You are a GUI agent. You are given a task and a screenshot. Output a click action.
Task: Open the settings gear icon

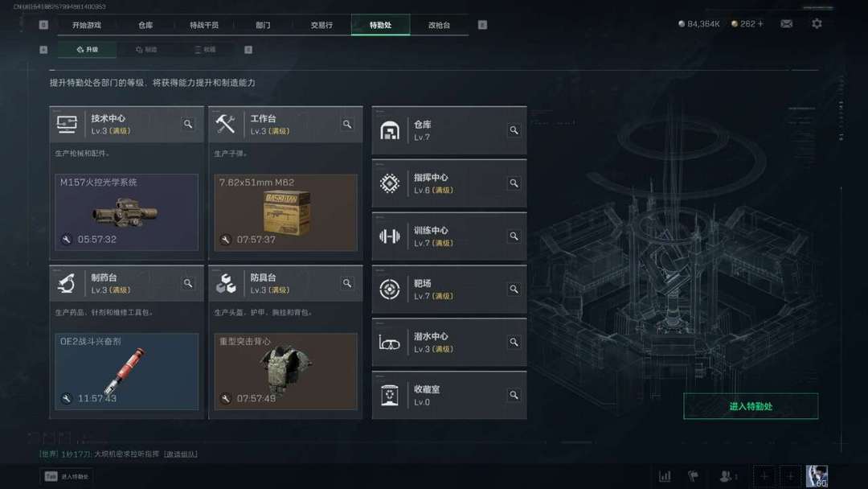817,24
